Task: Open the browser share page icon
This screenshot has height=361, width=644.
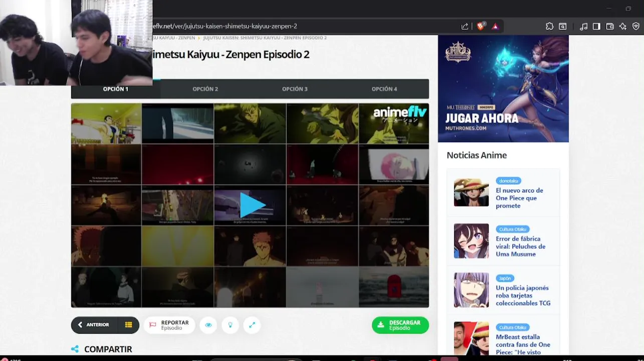Action: 465,26
